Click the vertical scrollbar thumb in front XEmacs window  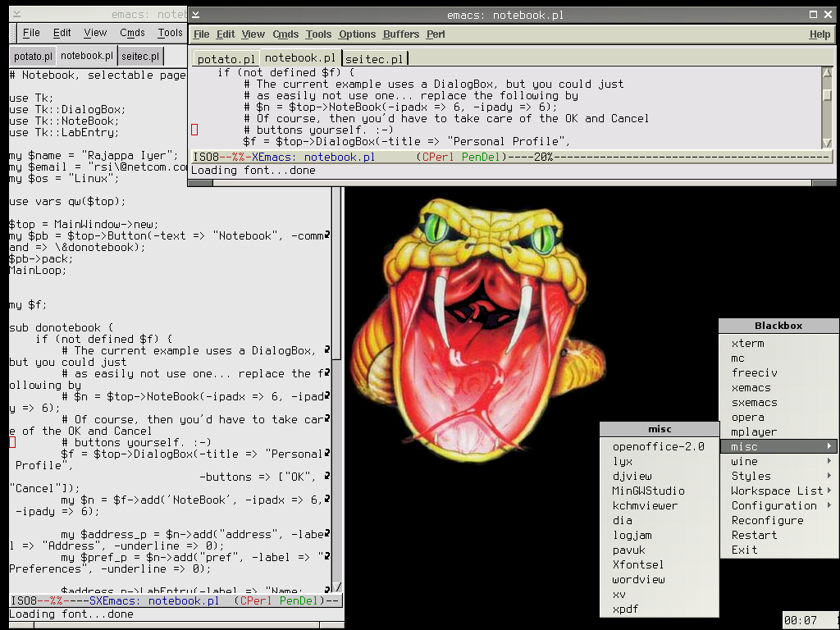click(x=827, y=95)
